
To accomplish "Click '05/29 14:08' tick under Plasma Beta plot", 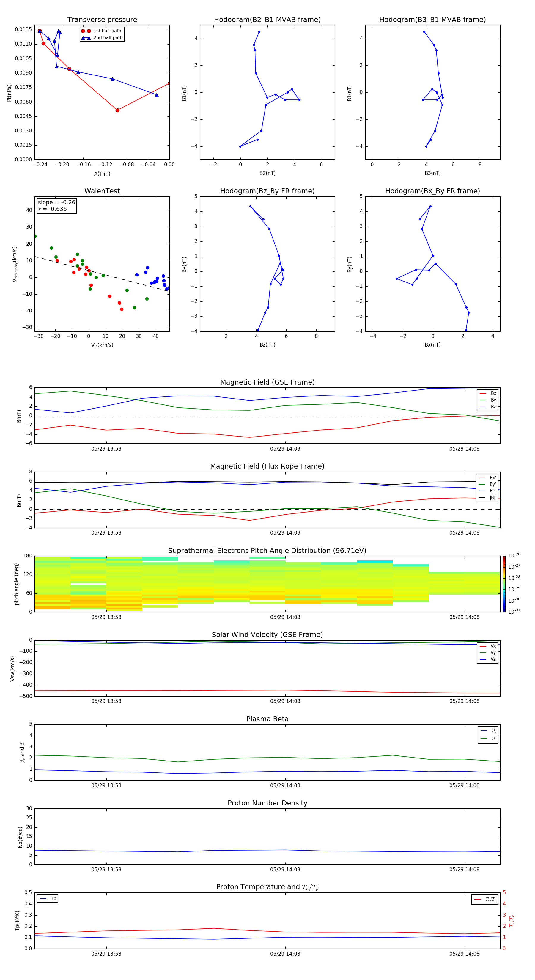I will (464, 785).
